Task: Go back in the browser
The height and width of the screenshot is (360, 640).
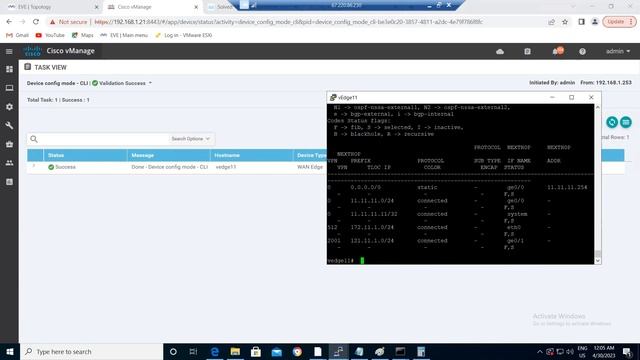Action: click(x=9, y=22)
